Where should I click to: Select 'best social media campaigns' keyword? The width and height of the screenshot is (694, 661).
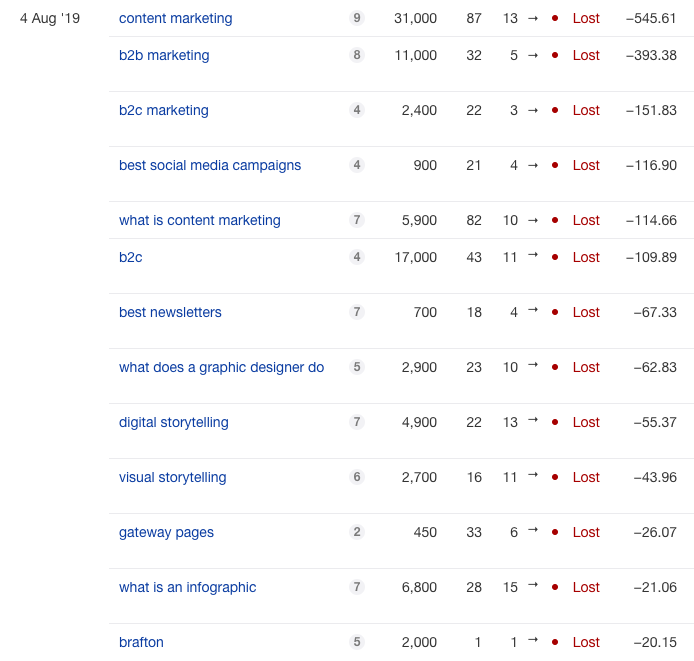pos(210,165)
